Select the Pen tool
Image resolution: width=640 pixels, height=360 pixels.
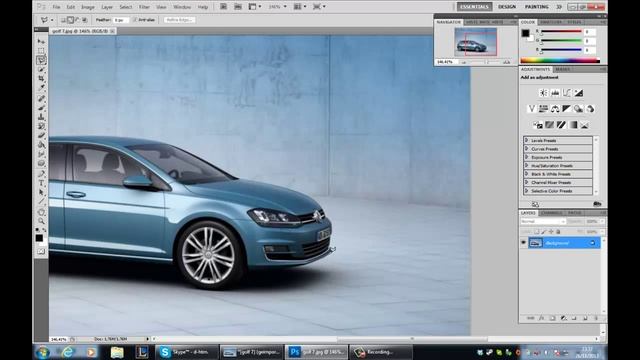coord(41,174)
